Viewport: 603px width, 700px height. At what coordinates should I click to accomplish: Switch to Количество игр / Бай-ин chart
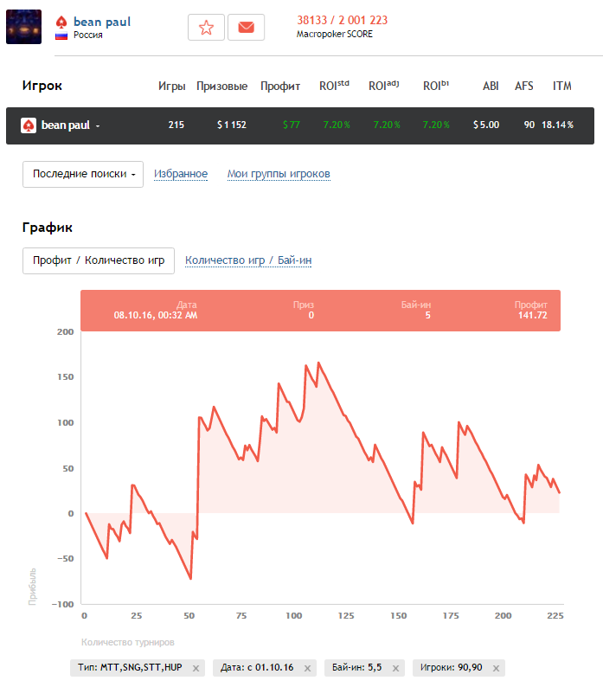coord(248,260)
